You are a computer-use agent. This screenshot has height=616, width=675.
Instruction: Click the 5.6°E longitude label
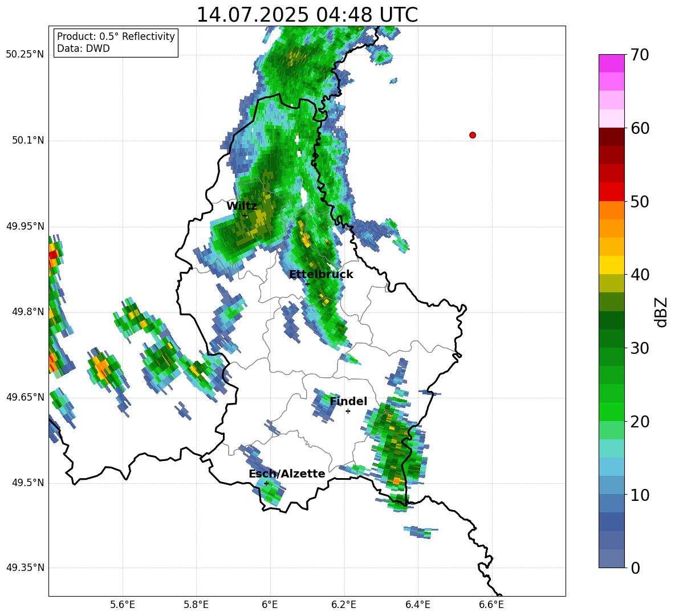pyautogui.click(x=123, y=605)
